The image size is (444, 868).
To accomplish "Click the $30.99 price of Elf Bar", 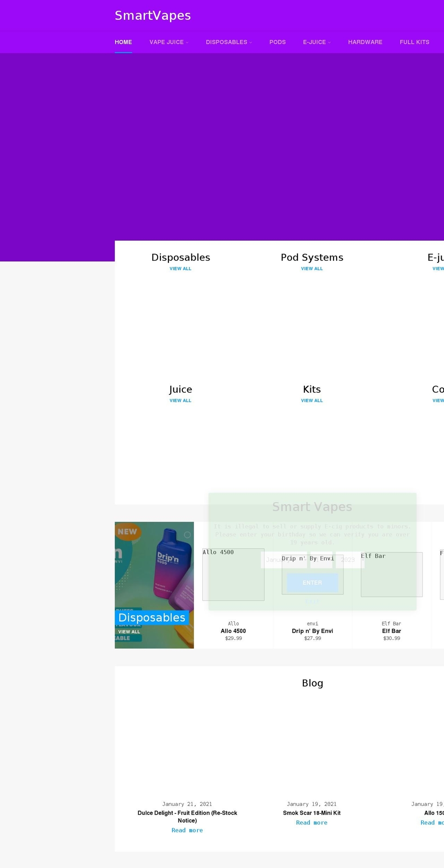I will 392,638.
